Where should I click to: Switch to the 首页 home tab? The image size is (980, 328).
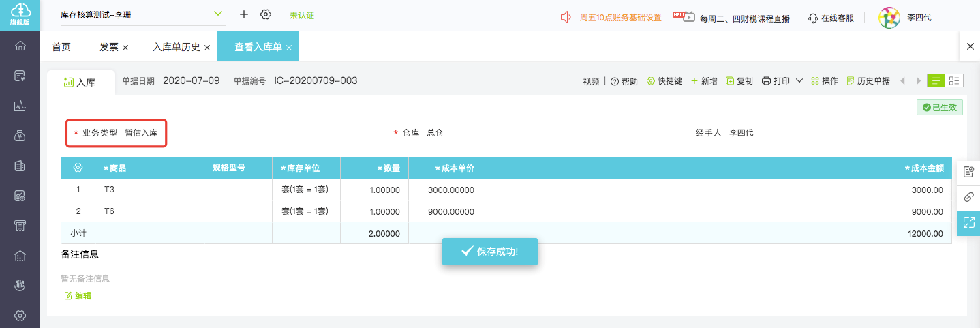pyautogui.click(x=61, y=47)
